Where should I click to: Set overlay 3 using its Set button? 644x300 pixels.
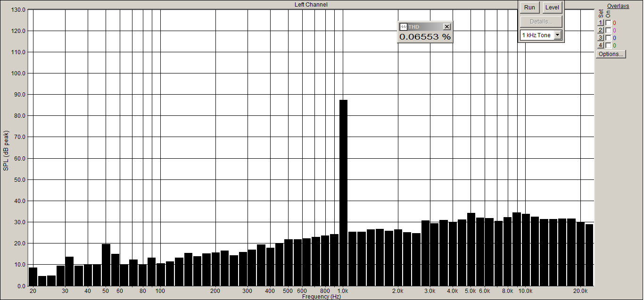click(600, 38)
